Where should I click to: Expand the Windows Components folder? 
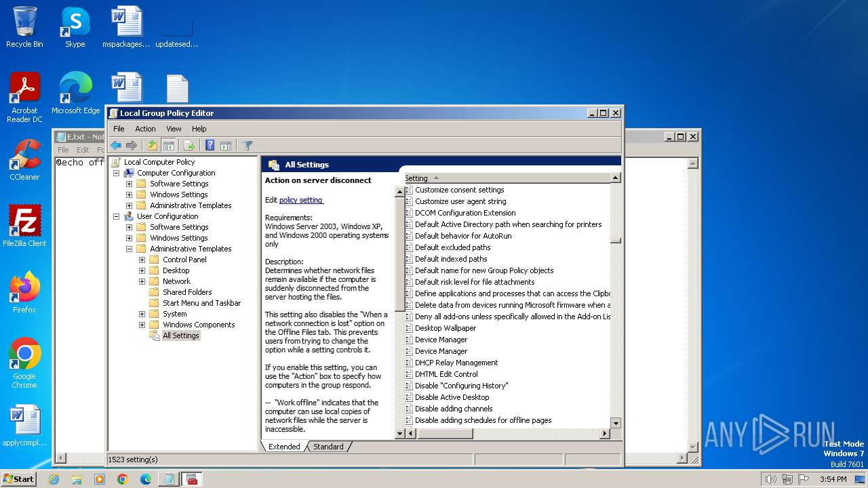pos(142,325)
